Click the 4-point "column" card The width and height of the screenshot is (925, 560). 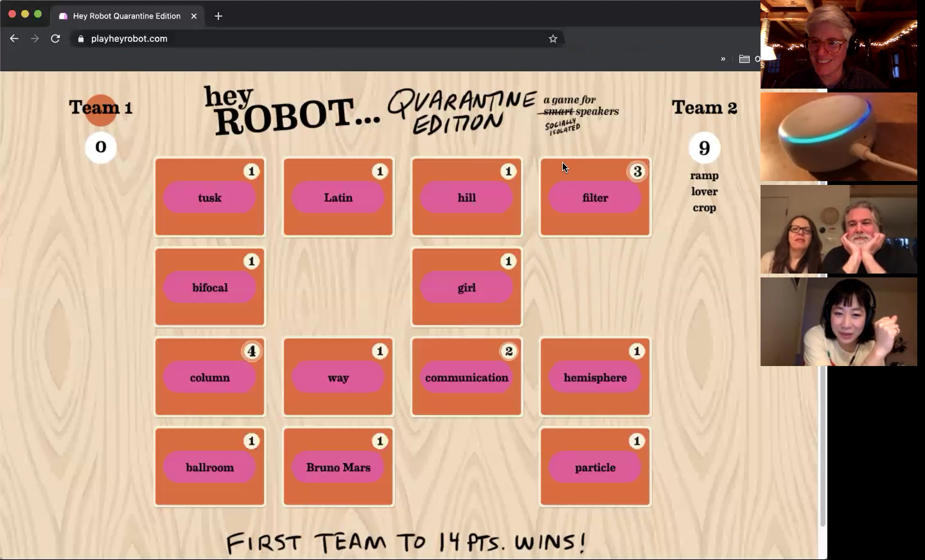210,378
